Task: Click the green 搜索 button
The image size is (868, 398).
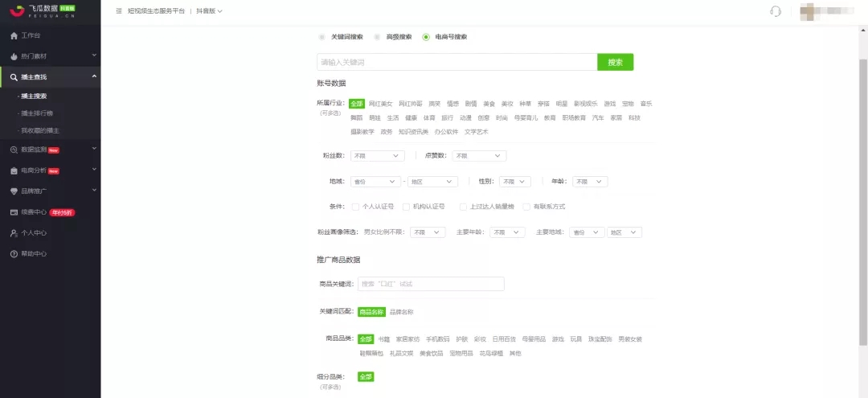Action: [615, 62]
